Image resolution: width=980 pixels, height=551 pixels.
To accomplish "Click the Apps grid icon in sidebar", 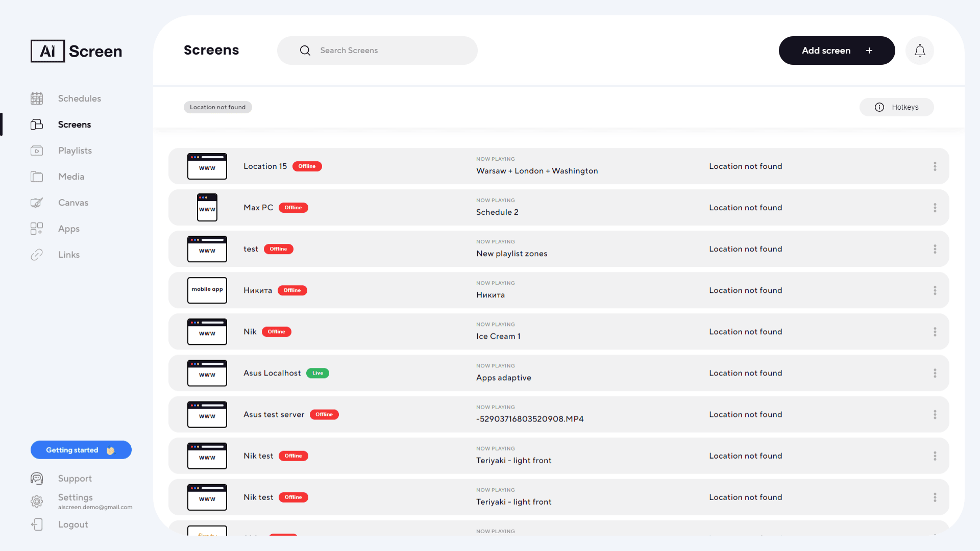I will click(37, 229).
